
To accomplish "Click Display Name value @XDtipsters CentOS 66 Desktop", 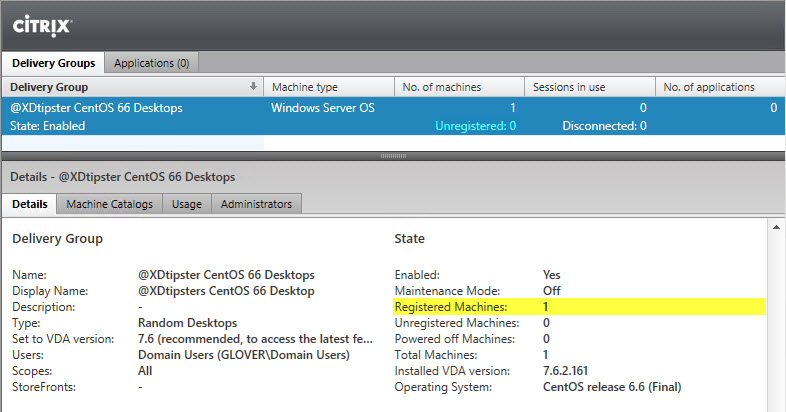I will 226,291.
